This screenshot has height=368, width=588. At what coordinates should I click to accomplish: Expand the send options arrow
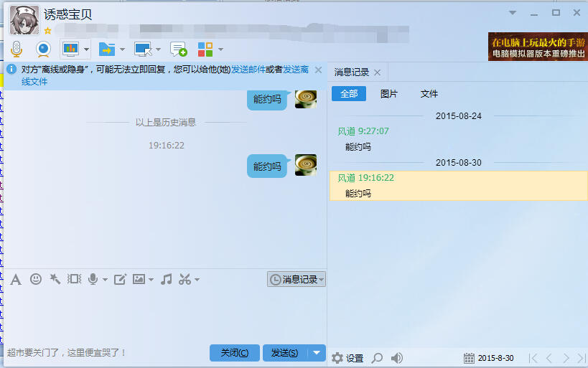click(x=317, y=353)
